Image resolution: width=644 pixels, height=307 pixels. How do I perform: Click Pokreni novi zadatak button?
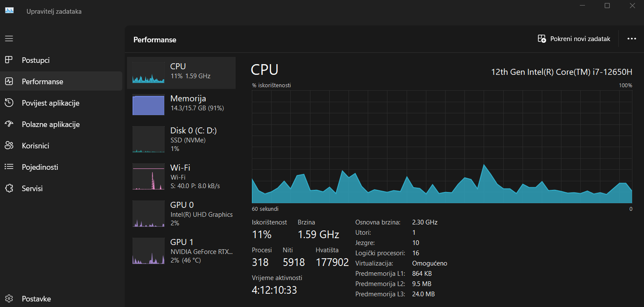(x=574, y=38)
